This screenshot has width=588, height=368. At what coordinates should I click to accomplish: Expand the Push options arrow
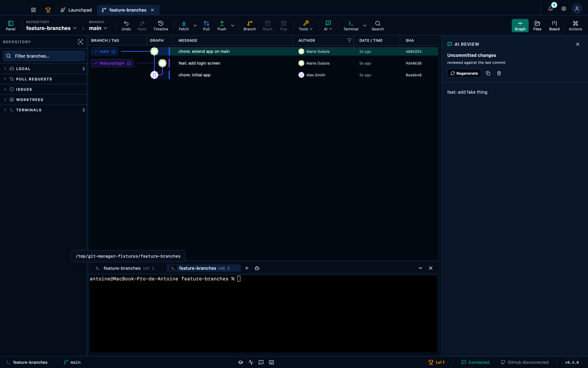point(232,26)
